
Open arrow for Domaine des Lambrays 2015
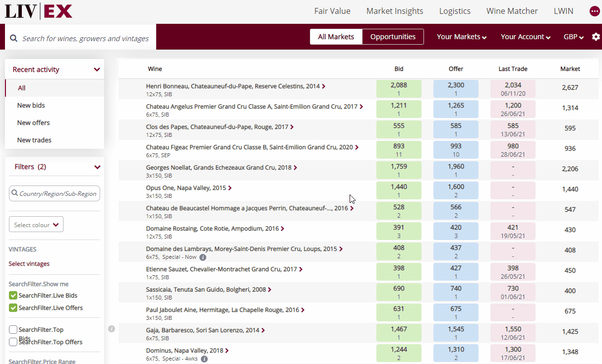tap(341, 249)
